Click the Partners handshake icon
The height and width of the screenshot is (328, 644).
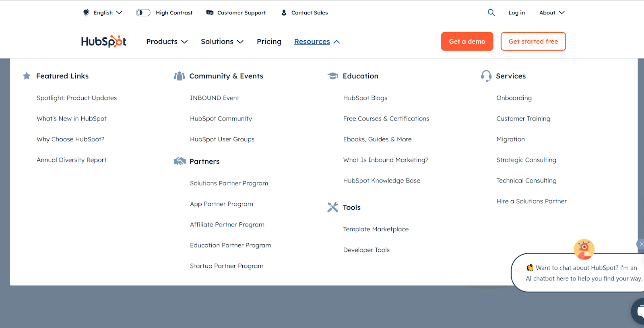coord(180,161)
